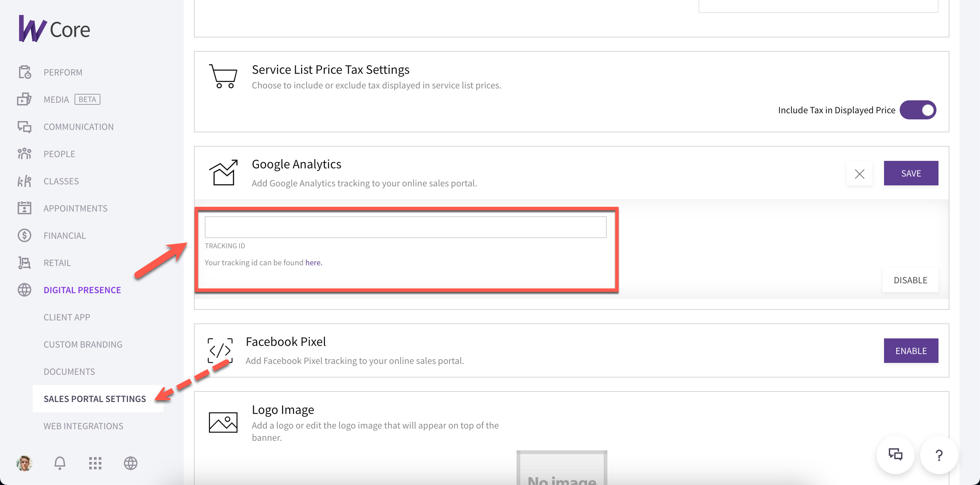Toggle Include Tax in Displayed Price

[918, 110]
